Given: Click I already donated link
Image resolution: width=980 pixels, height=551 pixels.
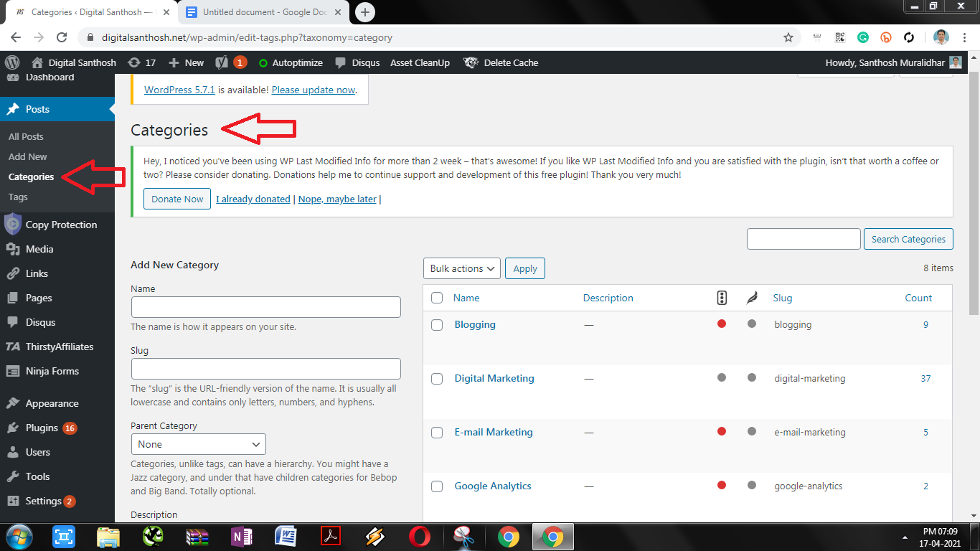Looking at the screenshot, I should pyautogui.click(x=253, y=199).
